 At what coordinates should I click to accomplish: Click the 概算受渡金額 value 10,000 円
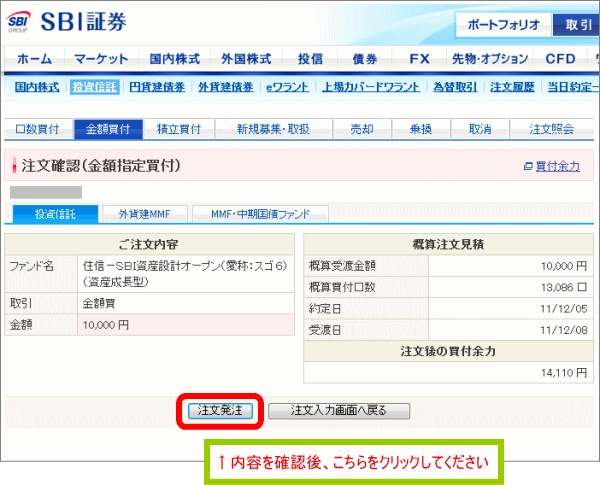(564, 266)
